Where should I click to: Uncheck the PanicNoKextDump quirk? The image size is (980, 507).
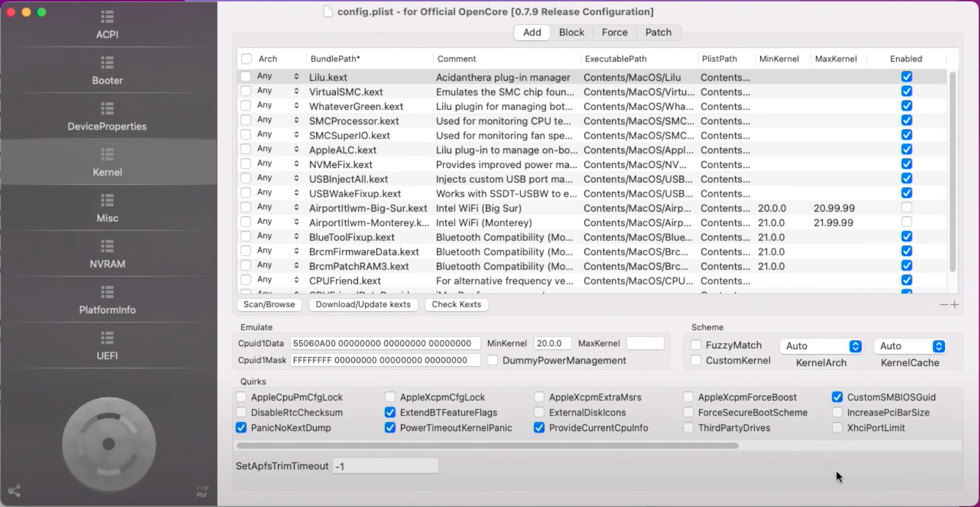(241, 427)
